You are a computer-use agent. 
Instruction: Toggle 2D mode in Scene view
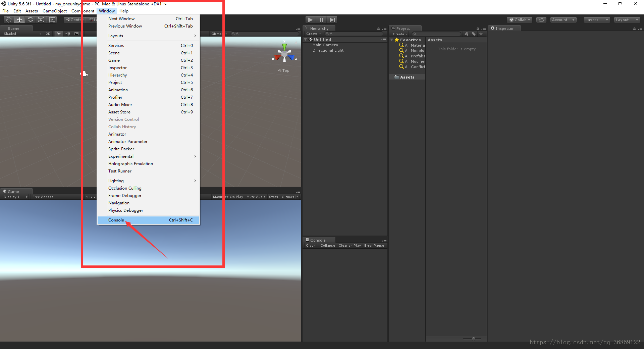48,34
